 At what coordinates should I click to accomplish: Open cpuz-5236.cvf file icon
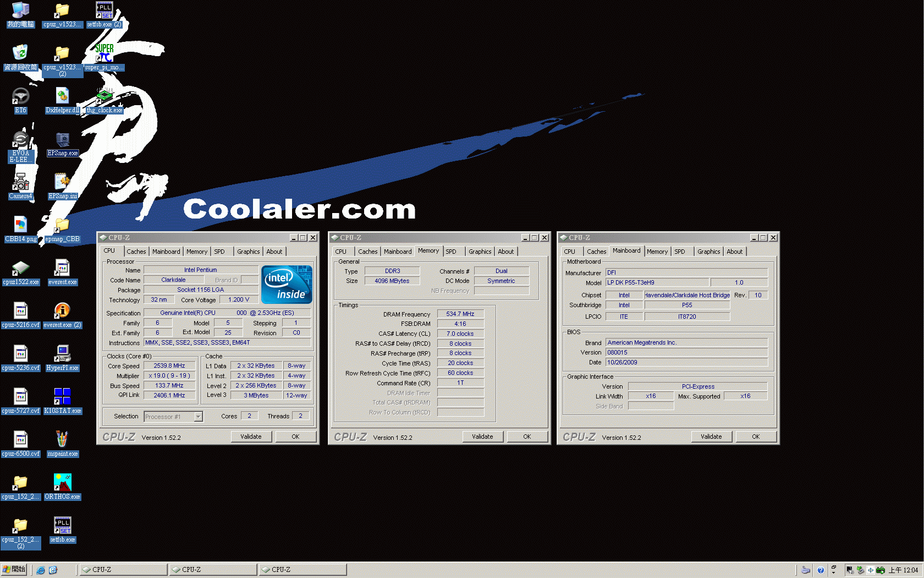20,358
